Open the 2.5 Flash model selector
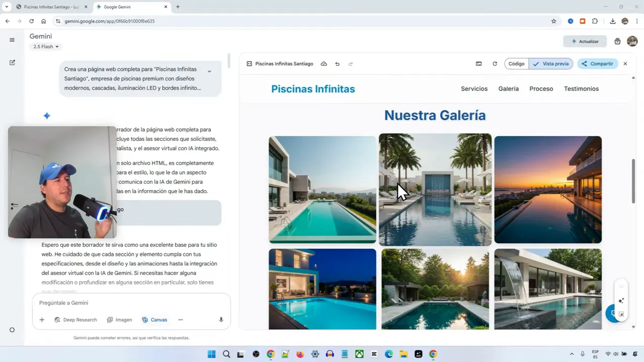The height and width of the screenshot is (362, 644). [46, 46]
